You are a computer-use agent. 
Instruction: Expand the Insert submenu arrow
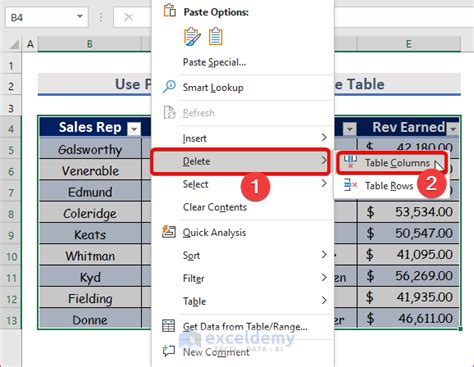[x=324, y=137]
